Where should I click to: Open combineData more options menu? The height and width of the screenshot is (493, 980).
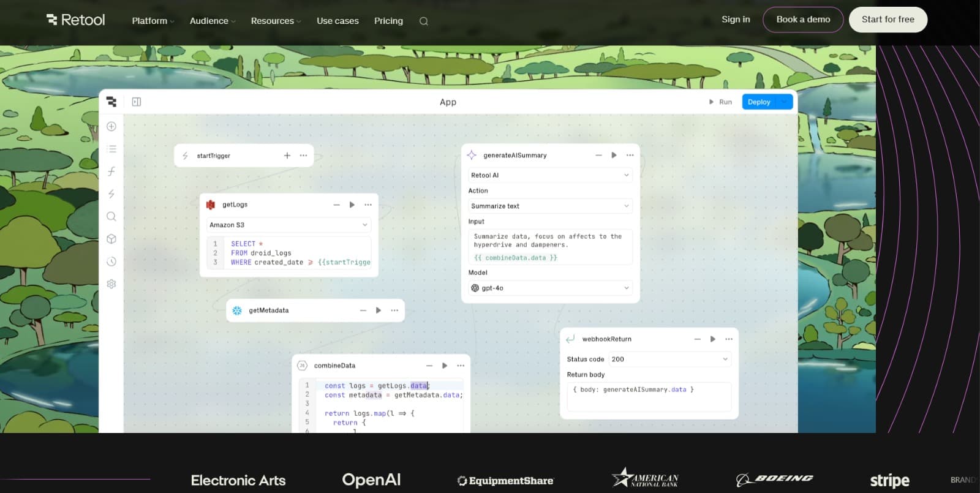461,366
